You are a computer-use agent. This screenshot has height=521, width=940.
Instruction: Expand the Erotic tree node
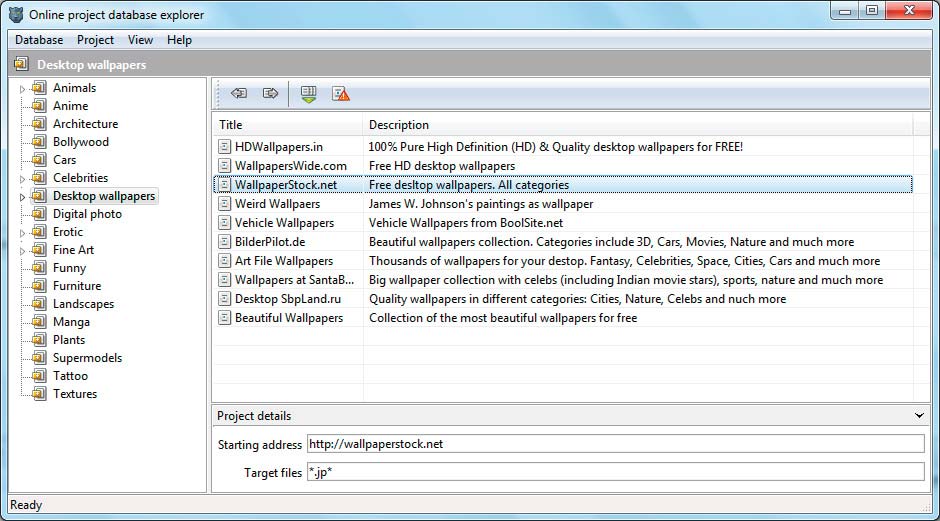click(22, 233)
